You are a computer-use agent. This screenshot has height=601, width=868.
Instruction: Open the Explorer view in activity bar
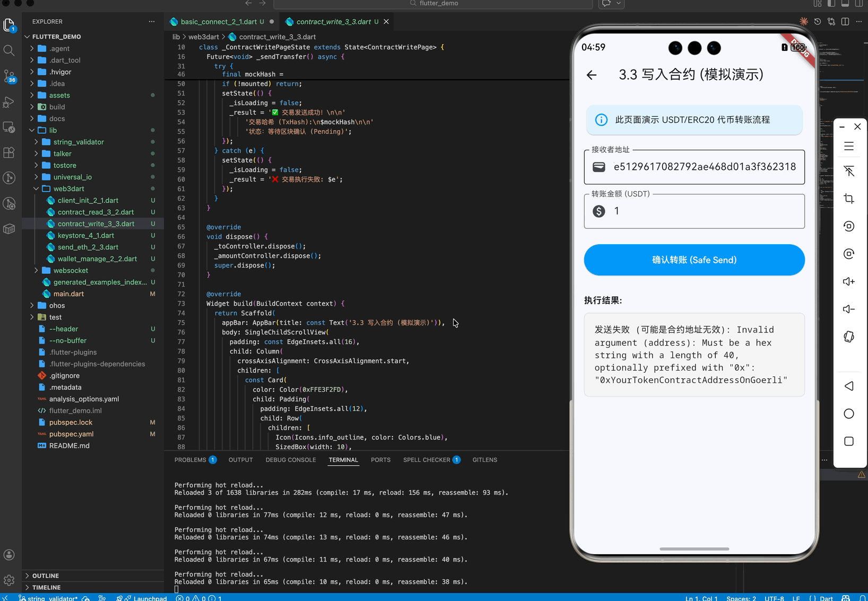coord(9,24)
